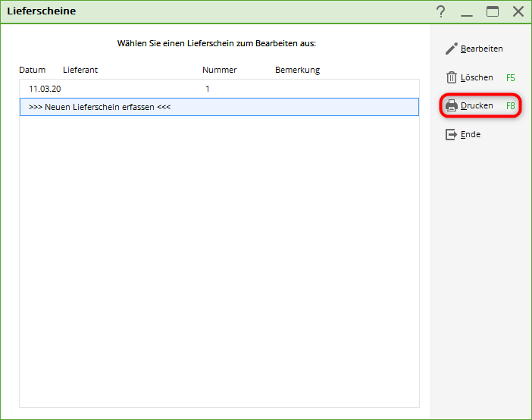Open help via the question mark icon
Viewport: 532px width, 420px height.
(x=441, y=11)
